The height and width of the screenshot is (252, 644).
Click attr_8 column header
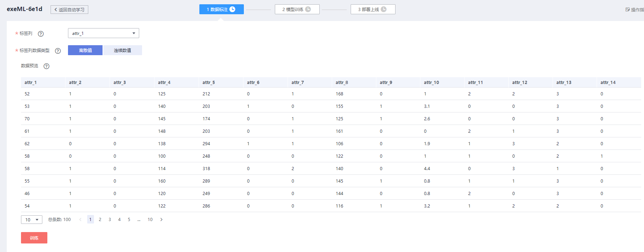342,83
